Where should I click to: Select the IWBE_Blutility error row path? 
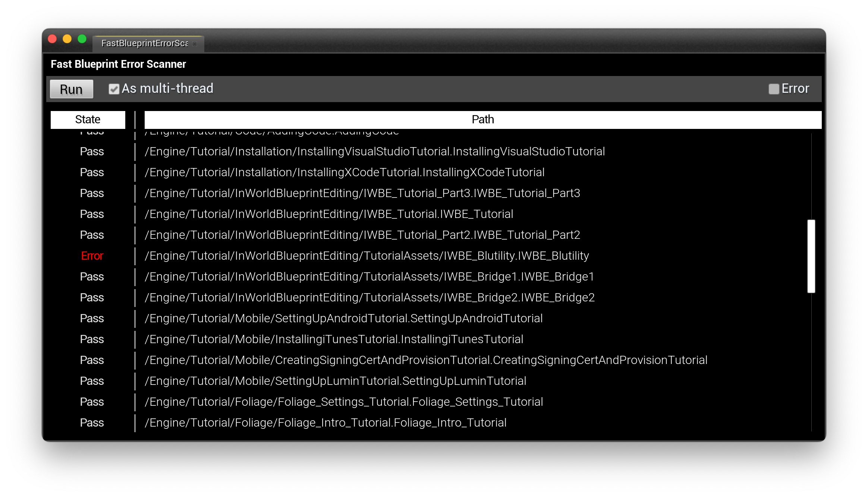367,256
